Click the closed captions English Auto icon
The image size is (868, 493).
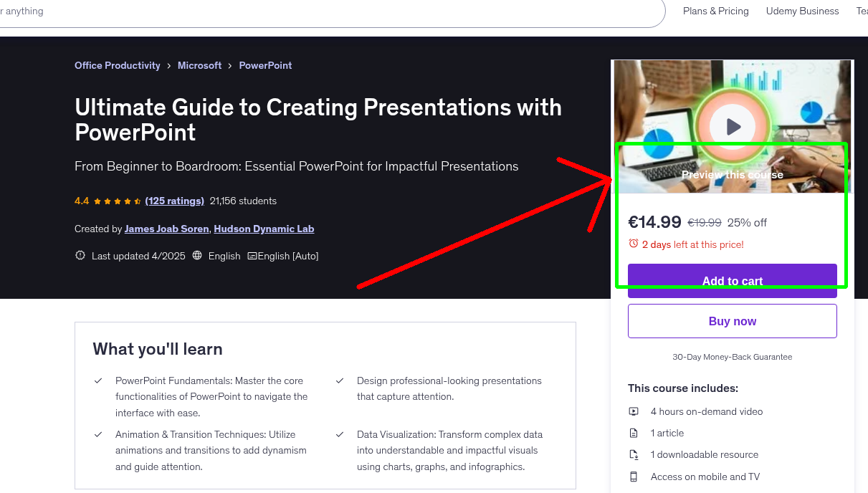coord(252,255)
